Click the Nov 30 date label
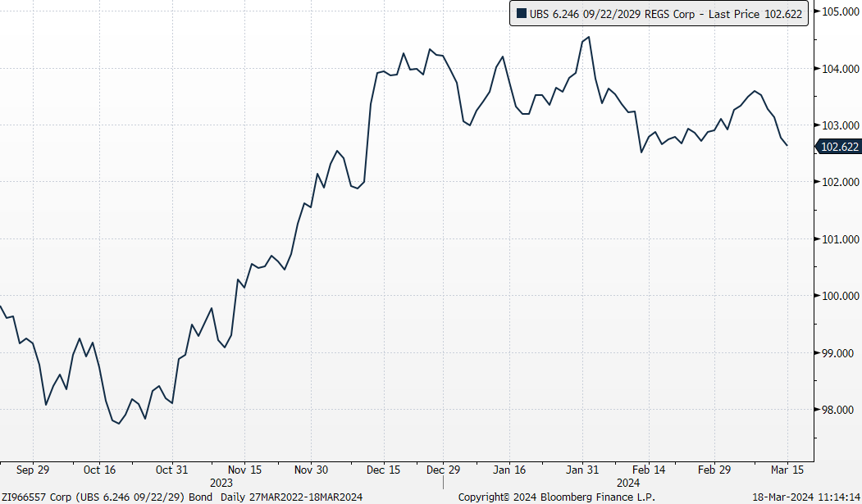Viewport: 862px width, 504px height. (x=311, y=470)
